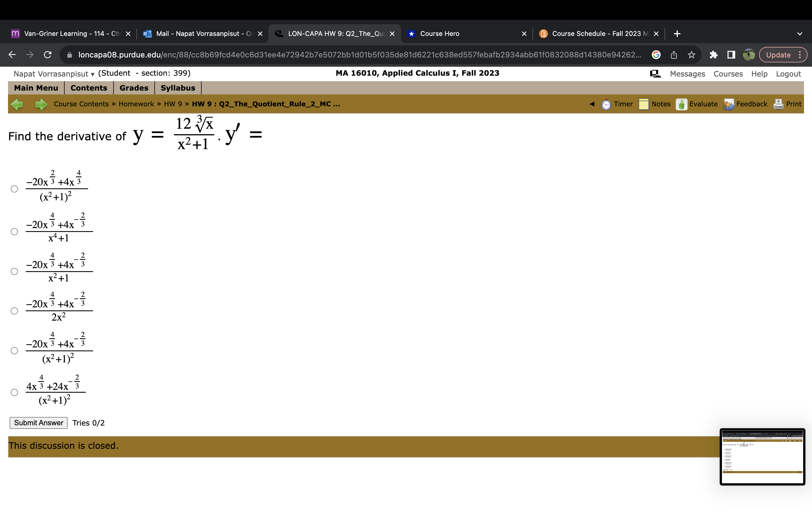This screenshot has height=528, width=812.
Task: Navigate forward using the green forward arrow
Action: (x=41, y=104)
